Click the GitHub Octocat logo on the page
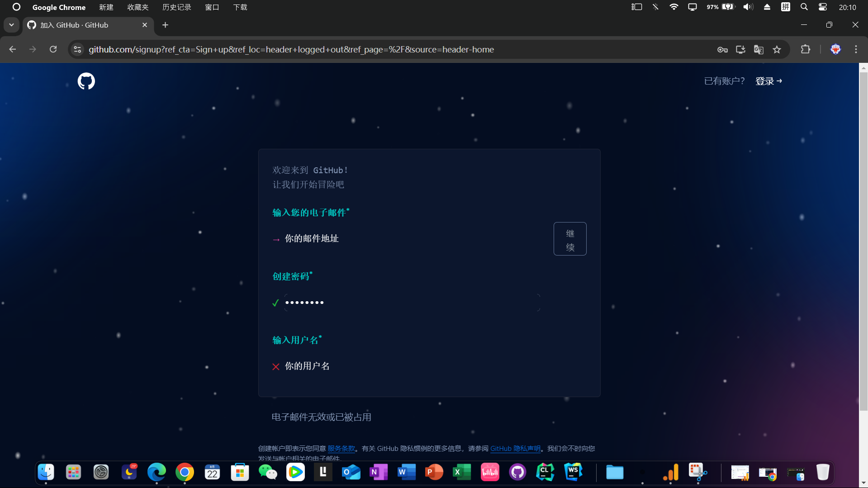This screenshot has width=868, height=488. (x=86, y=81)
